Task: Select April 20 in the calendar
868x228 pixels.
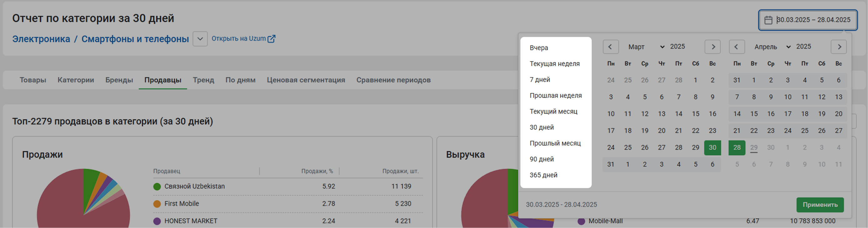Action: pos(838,114)
